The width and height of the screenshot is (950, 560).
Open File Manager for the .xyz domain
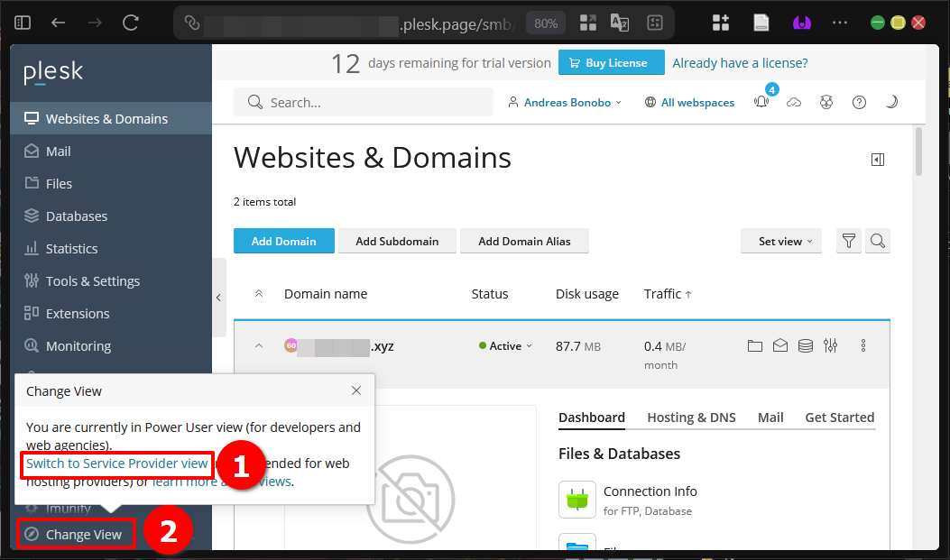(x=755, y=345)
